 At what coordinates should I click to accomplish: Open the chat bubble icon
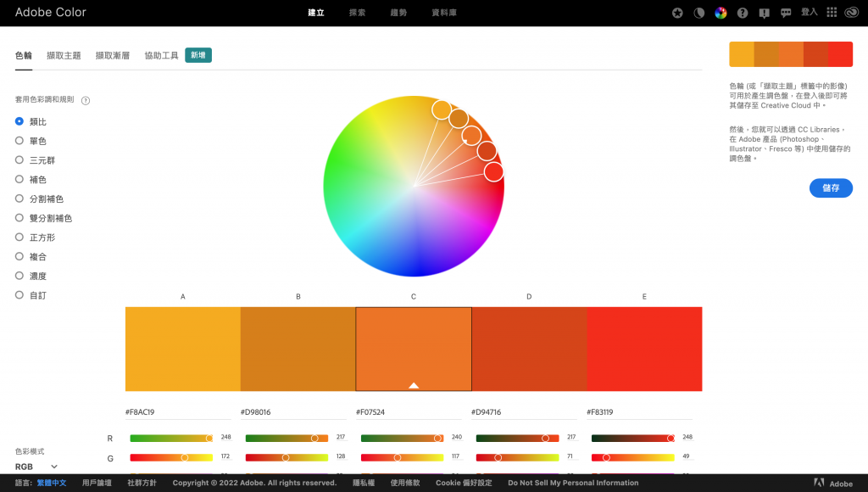pyautogui.click(x=786, y=14)
